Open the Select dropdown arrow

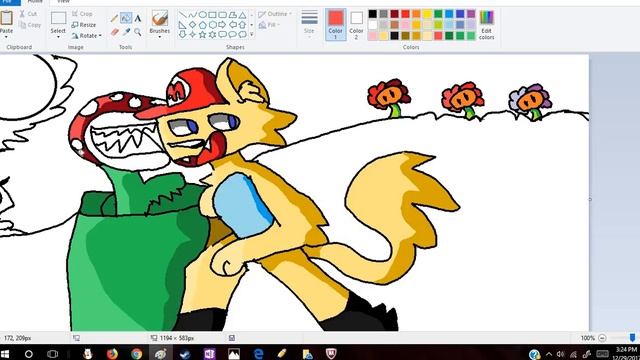[58, 37]
